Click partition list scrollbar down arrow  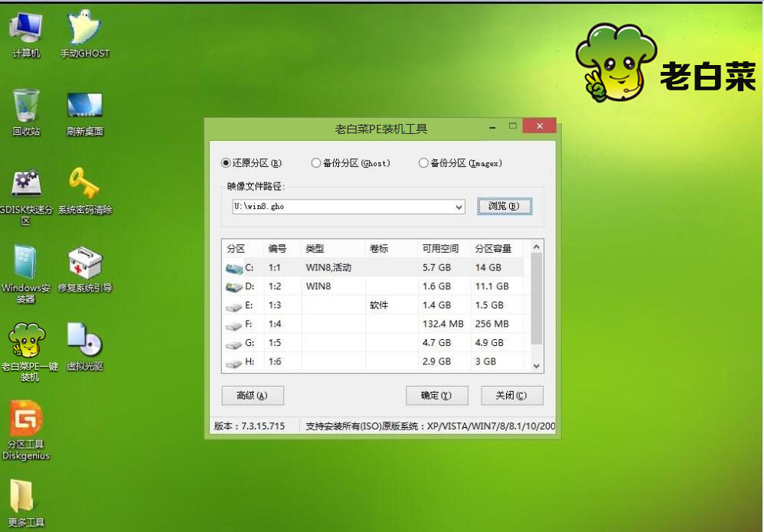tap(536, 366)
